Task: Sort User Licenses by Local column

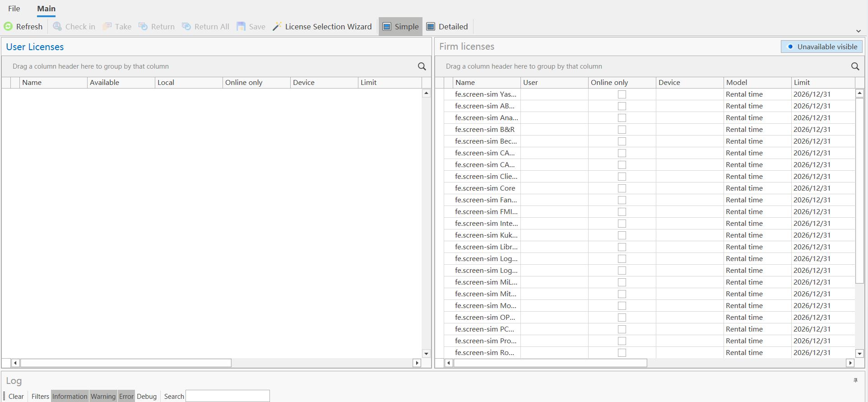Action: click(189, 83)
